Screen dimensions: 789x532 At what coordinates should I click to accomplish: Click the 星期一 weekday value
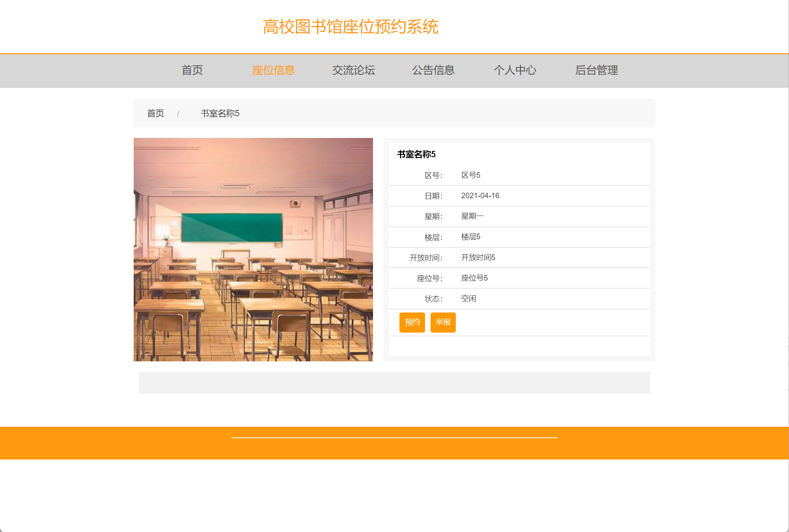pyautogui.click(x=472, y=216)
